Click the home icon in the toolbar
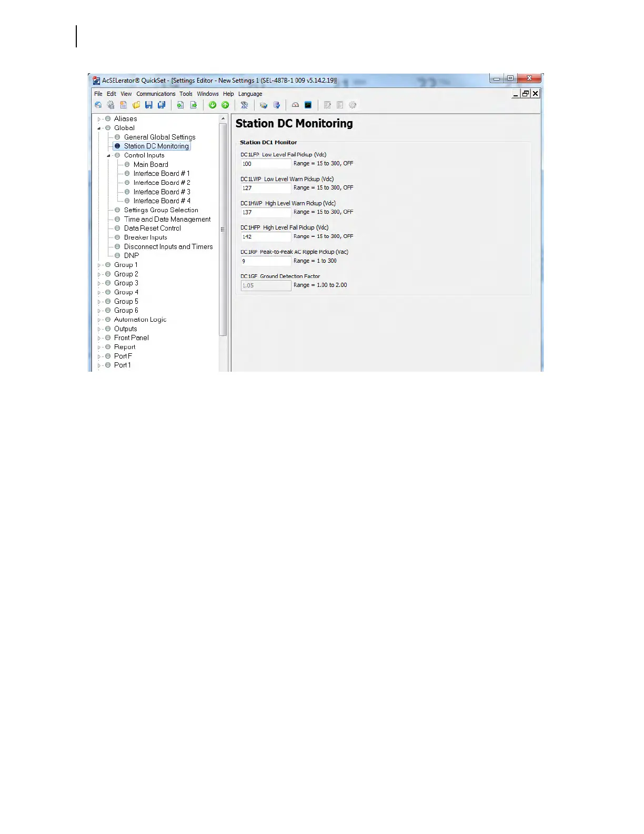 pos(98,105)
